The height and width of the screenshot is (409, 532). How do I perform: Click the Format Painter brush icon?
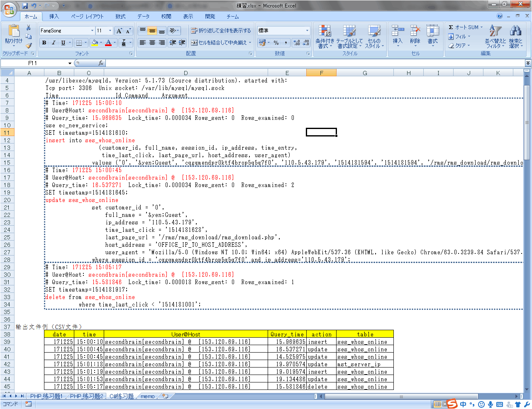28,46
